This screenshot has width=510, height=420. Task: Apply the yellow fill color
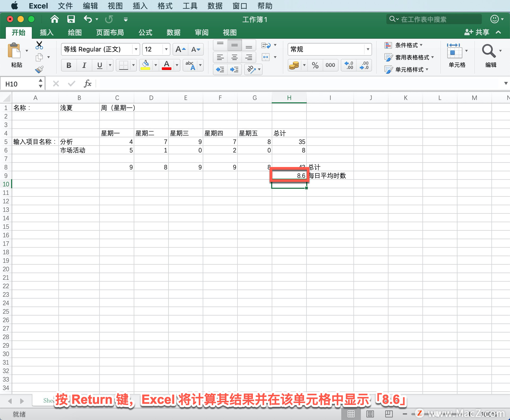pos(145,65)
